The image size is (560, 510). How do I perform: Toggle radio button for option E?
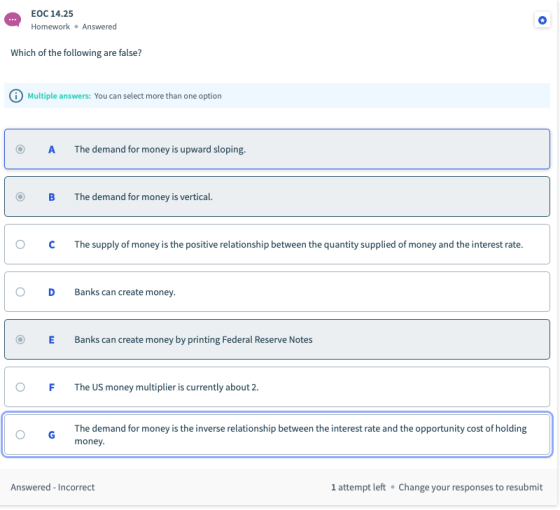tap(20, 339)
